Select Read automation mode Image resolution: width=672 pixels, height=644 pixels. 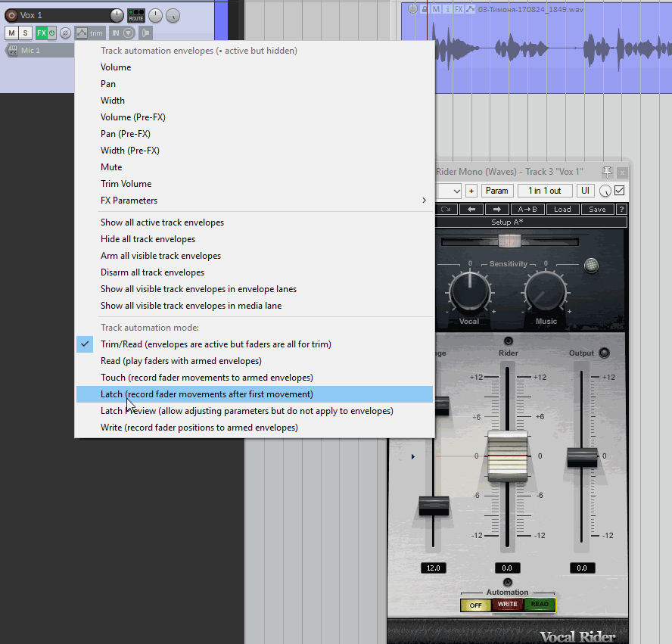pos(254,361)
